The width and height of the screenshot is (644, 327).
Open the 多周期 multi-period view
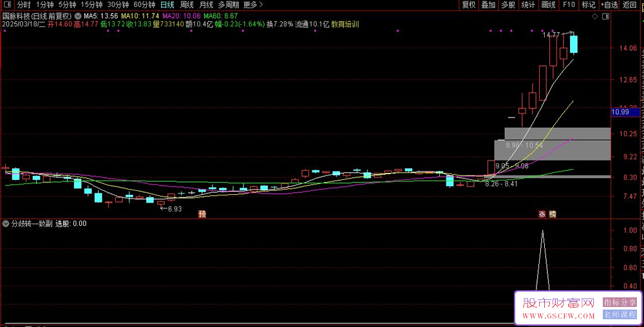[229, 5]
